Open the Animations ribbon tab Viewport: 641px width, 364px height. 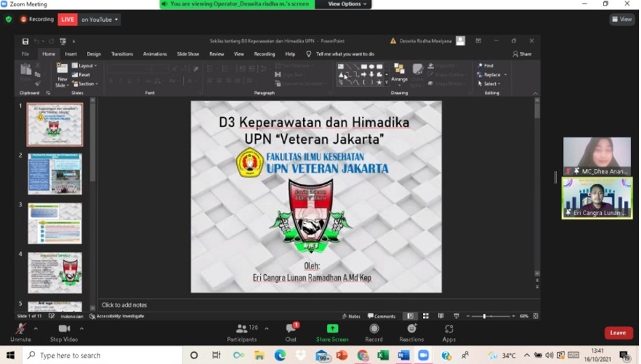click(155, 54)
